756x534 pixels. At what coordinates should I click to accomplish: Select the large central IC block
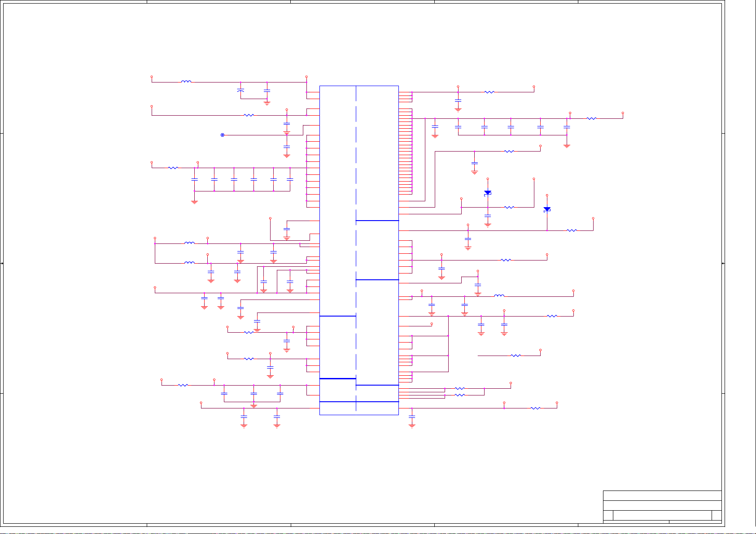359,250
